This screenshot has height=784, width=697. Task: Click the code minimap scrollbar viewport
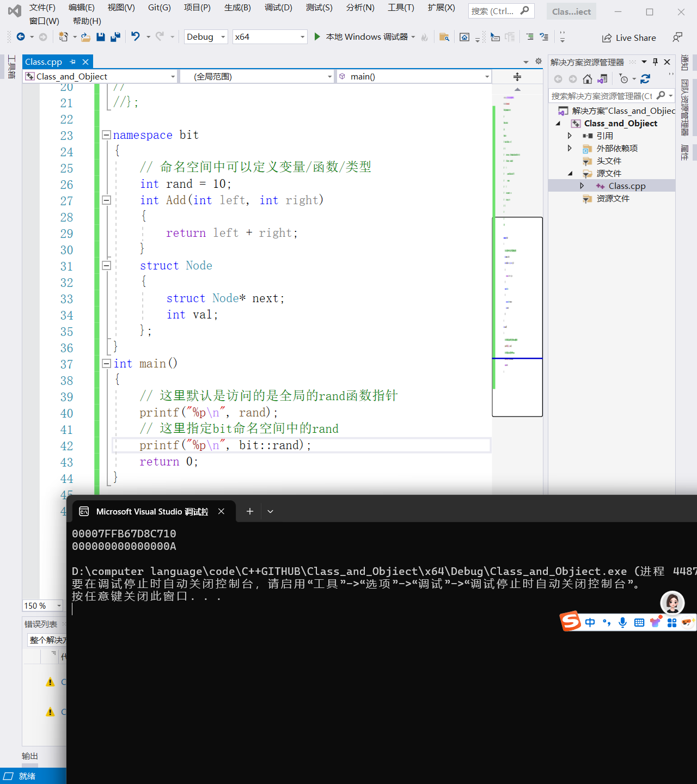(x=517, y=317)
